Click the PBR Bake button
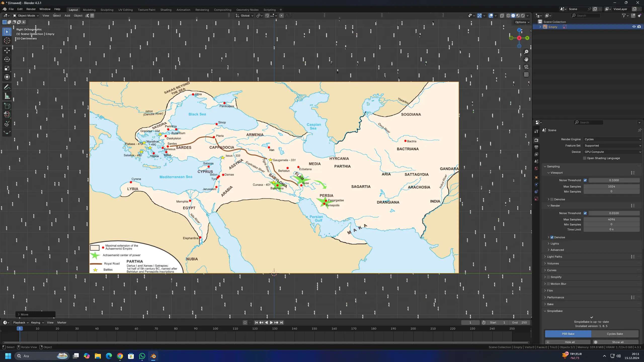Viewport: 644px width, 362px height. [x=568, y=334]
